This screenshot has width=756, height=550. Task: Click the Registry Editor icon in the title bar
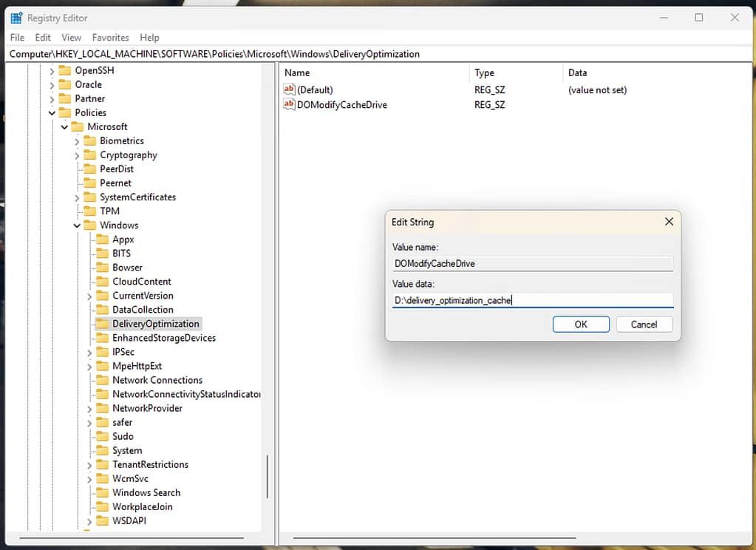click(x=16, y=16)
